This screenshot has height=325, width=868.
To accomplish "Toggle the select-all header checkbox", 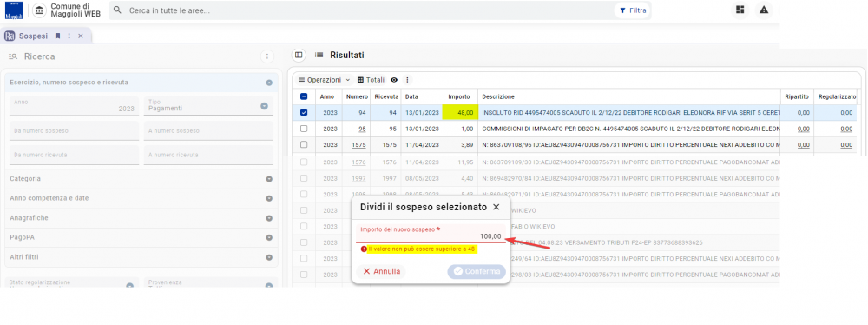I will (x=303, y=96).
